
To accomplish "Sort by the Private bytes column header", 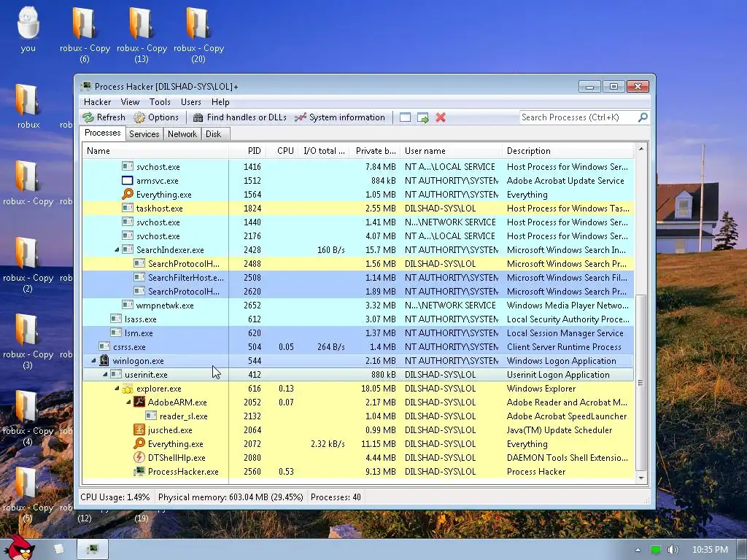I will click(x=375, y=151).
